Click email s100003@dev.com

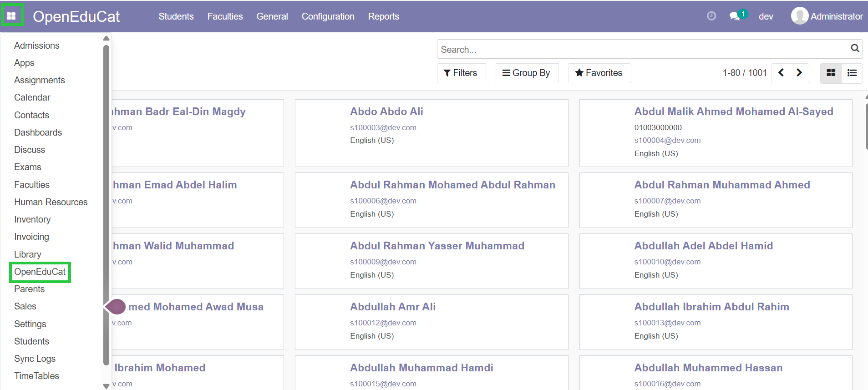click(x=383, y=127)
